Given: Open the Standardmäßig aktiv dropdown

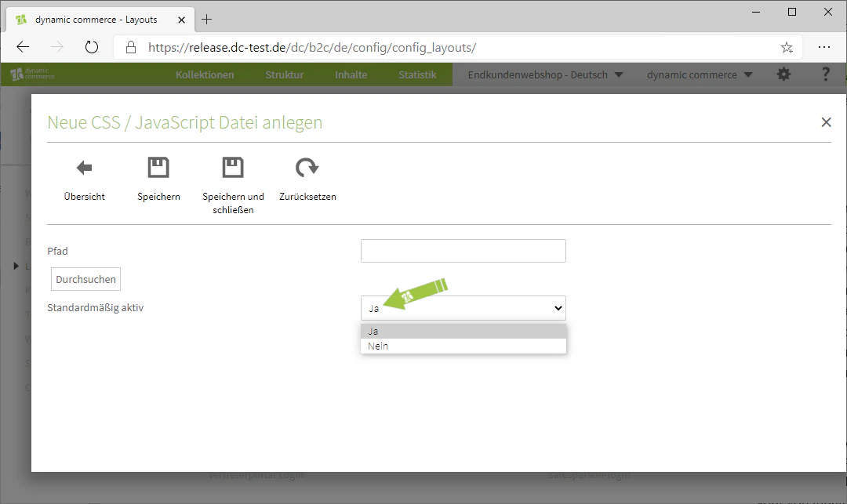Looking at the screenshot, I should point(463,308).
